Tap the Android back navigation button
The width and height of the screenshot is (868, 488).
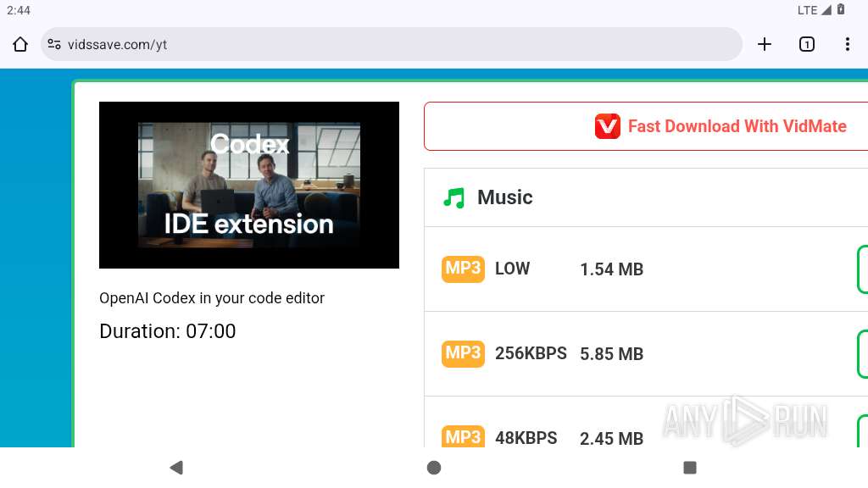tap(176, 468)
